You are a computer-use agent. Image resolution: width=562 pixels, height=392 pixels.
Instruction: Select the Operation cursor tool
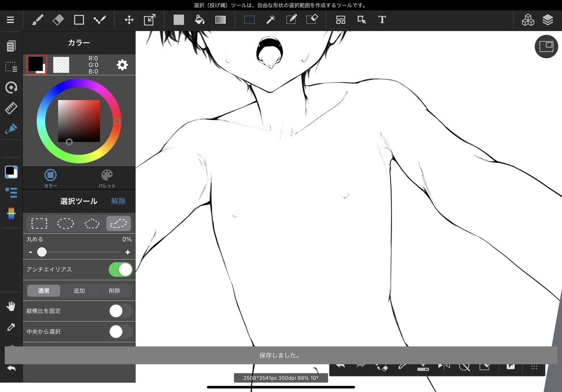tap(362, 20)
